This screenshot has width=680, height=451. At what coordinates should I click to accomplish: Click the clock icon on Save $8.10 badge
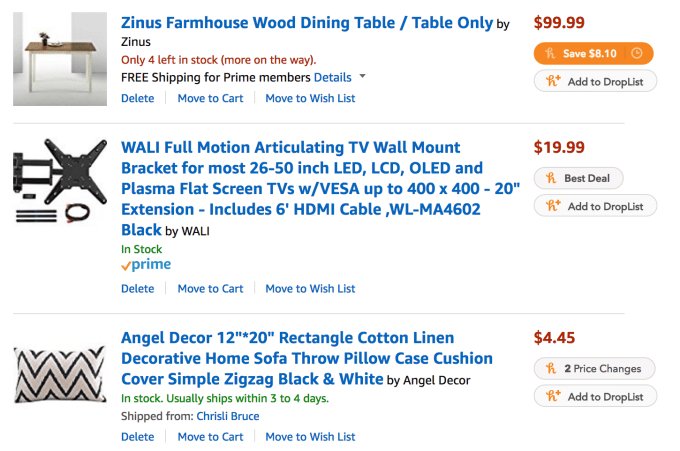coord(638,52)
